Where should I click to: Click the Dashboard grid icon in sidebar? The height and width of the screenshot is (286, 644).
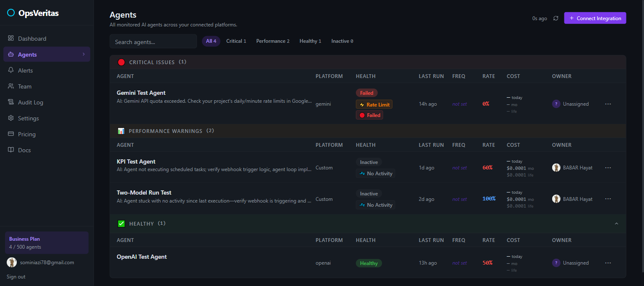[11, 38]
